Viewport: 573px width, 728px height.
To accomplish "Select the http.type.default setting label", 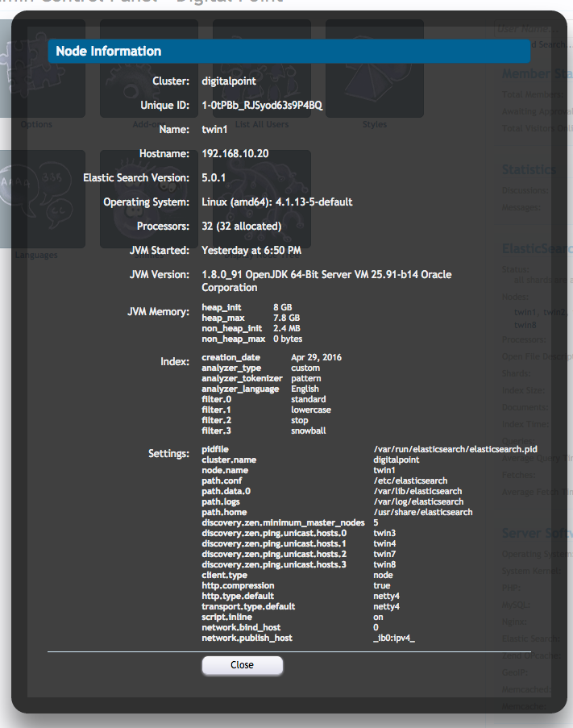I will click(x=238, y=596).
